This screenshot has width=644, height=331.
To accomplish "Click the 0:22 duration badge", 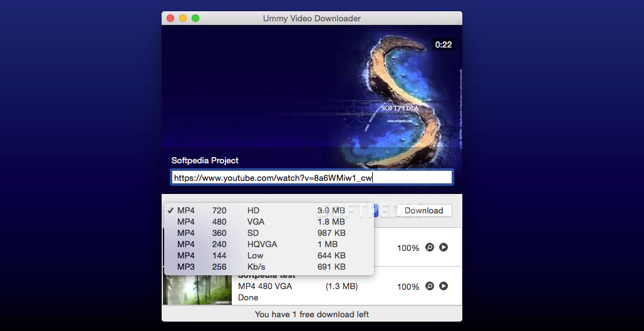I will (x=444, y=44).
